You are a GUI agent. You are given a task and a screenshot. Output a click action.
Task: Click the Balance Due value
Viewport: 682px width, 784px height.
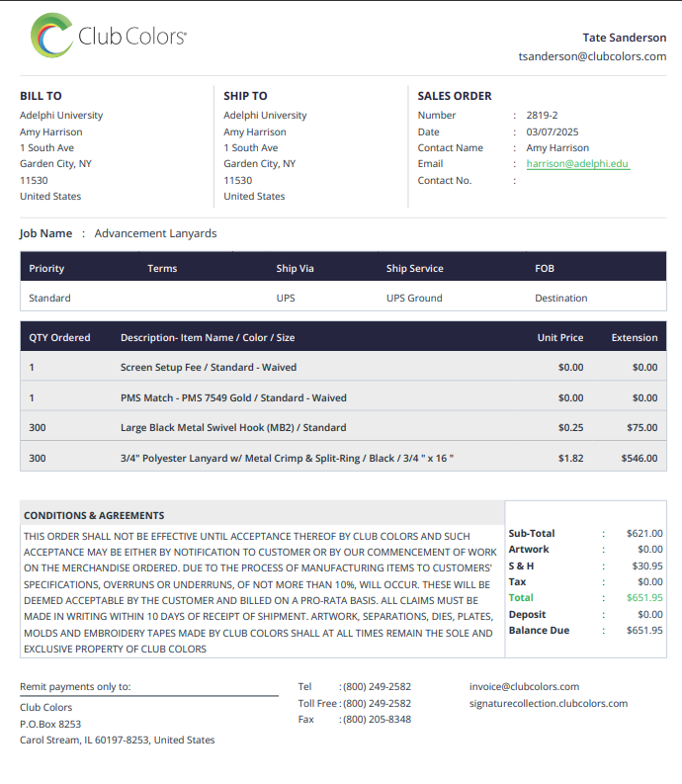[644, 630]
